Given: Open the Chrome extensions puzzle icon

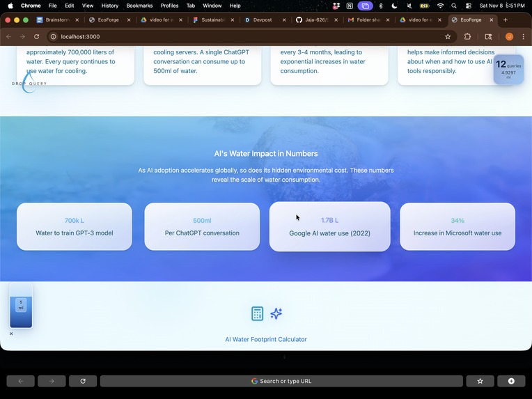Looking at the screenshot, I should click(x=467, y=37).
